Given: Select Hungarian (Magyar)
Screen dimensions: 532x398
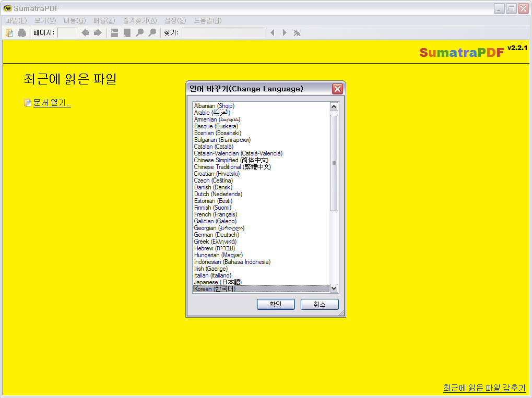Looking at the screenshot, I should click(261, 255).
